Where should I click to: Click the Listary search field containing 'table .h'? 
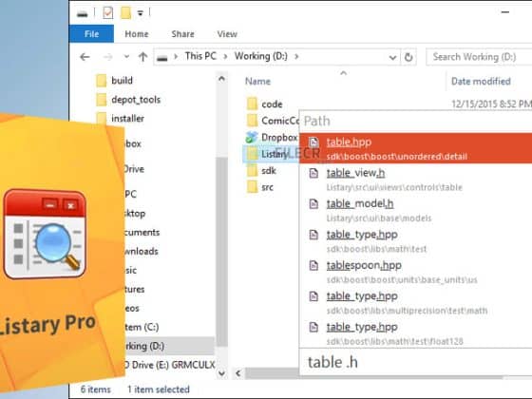coord(416,362)
